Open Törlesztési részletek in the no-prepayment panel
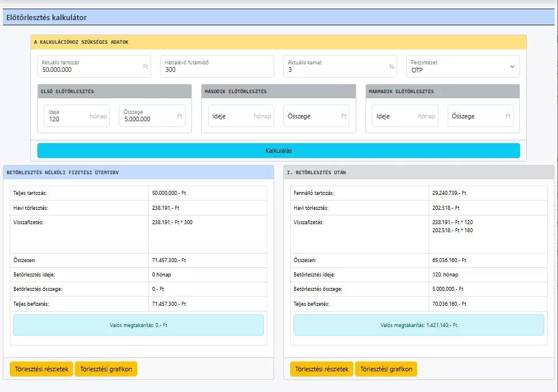This screenshot has height=392, width=558. 41,370
